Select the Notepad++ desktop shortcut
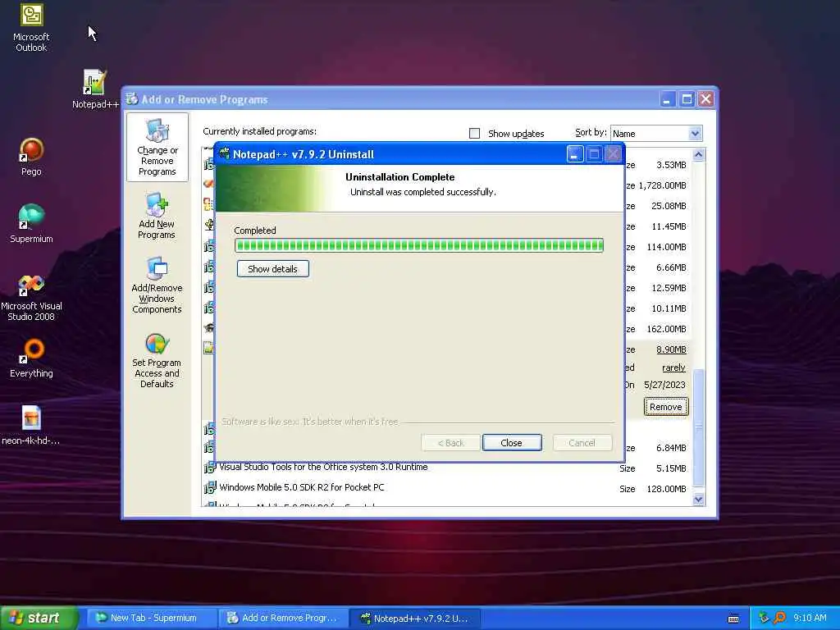 (95, 89)
